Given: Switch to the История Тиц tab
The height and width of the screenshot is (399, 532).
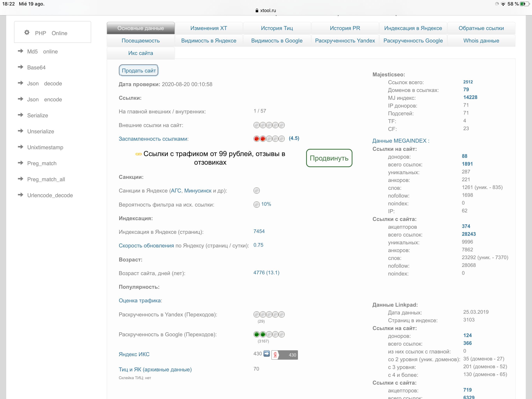Looking at the screenshot, I should tap(277, 28).
